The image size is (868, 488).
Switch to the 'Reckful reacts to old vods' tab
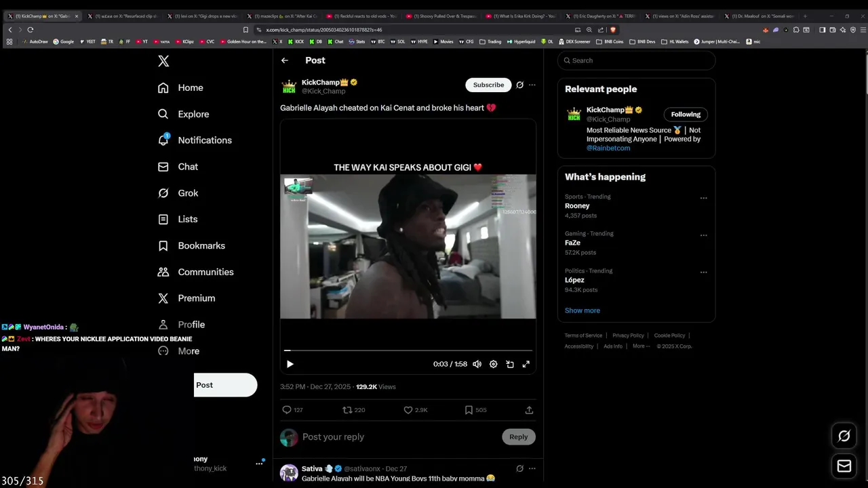[365, 16]
